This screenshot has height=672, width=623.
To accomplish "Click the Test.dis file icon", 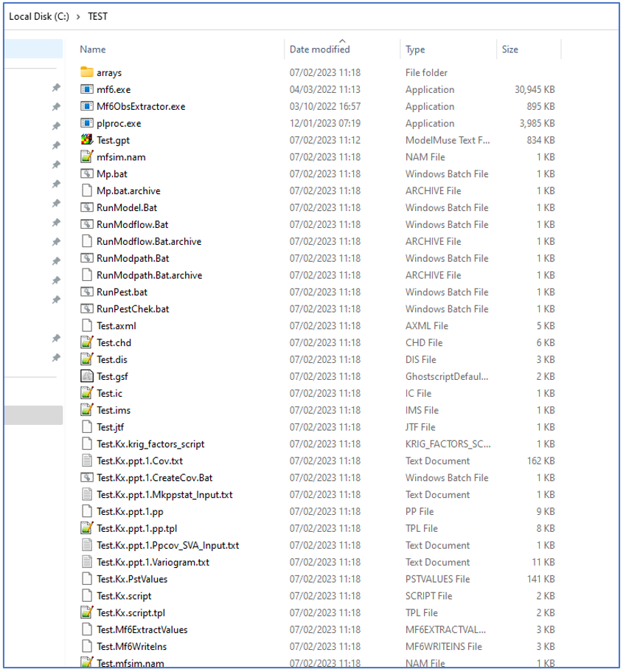I will [x=86, y=359].
